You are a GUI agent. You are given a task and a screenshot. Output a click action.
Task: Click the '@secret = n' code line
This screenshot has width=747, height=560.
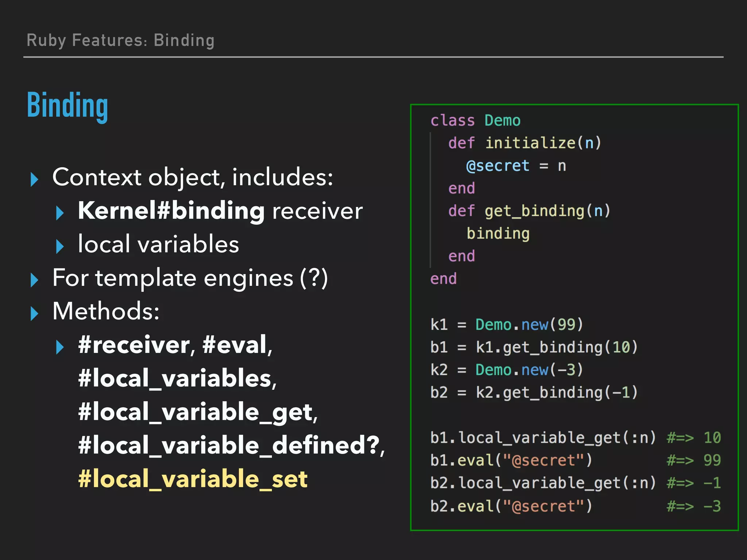(516, 166)
